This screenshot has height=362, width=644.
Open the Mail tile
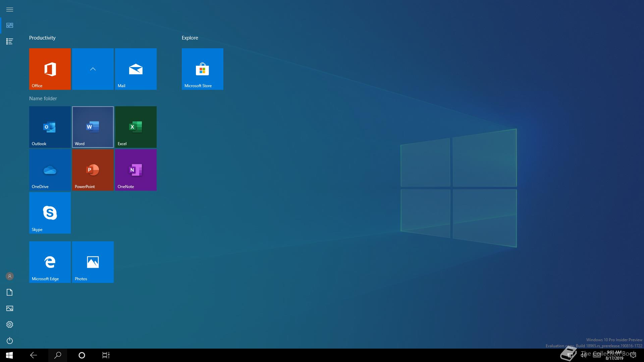136,69
